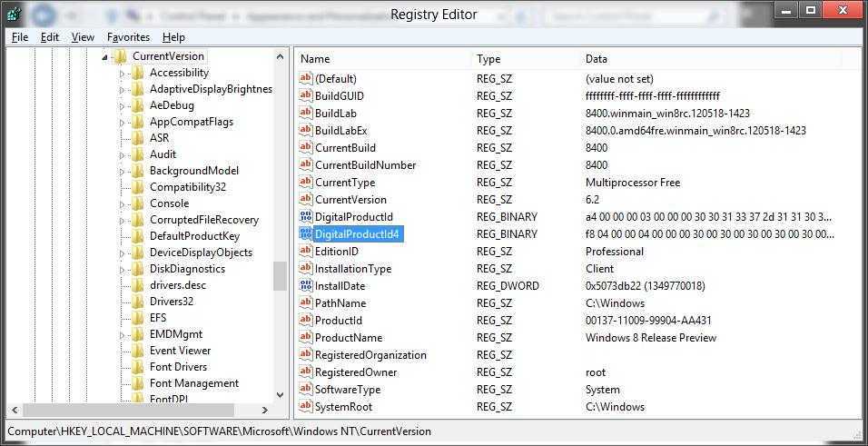868x446 pixels.
Task: Click the DigitalProductId binary value icon
Action: click(306, 216)
